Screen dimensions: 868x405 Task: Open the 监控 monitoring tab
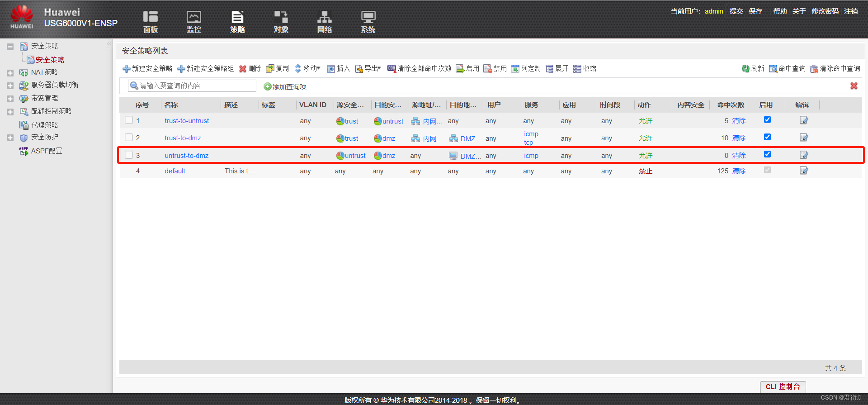click(x=194, y=22)
